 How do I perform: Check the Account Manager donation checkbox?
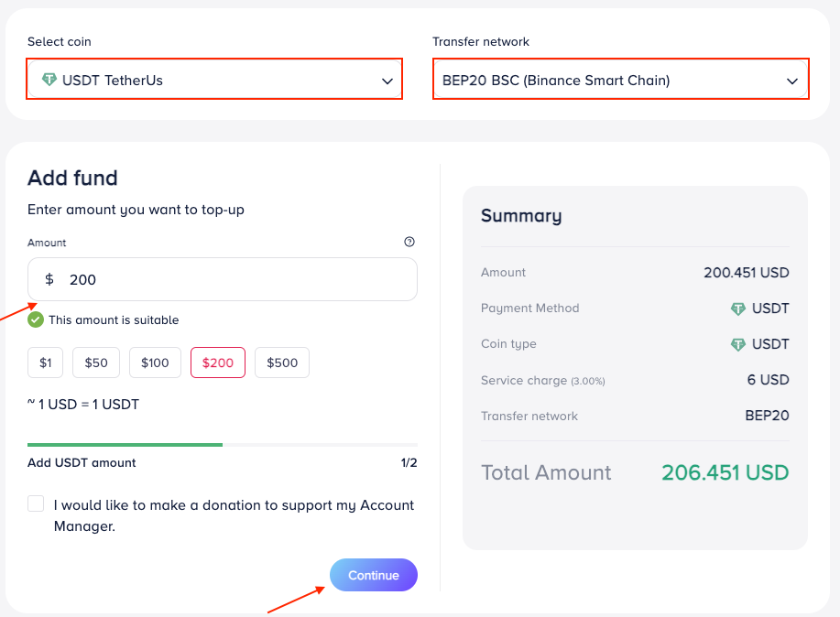36,503
